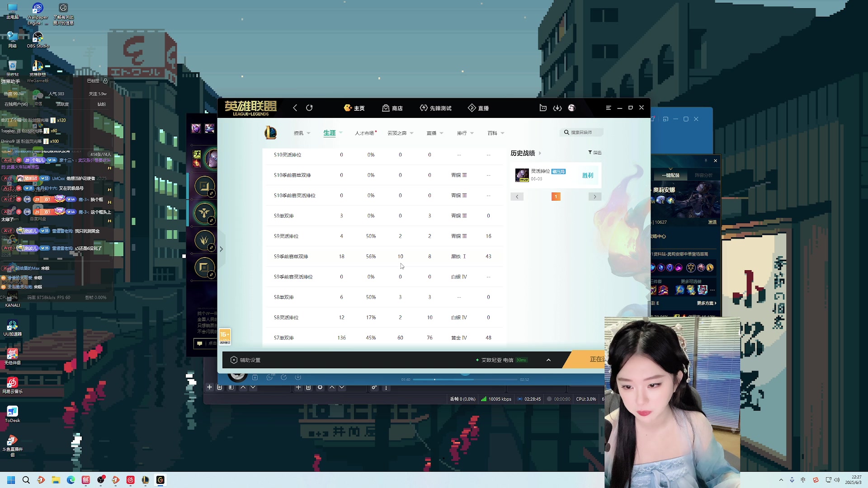Open the 直播 tab in top bar
The image size is (868, 488).
coord(478,108)
